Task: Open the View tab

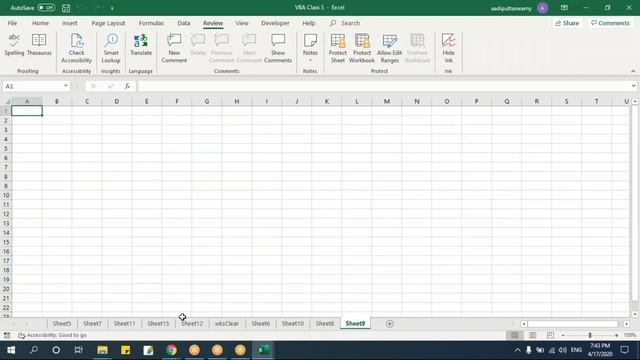Action: 242,23
